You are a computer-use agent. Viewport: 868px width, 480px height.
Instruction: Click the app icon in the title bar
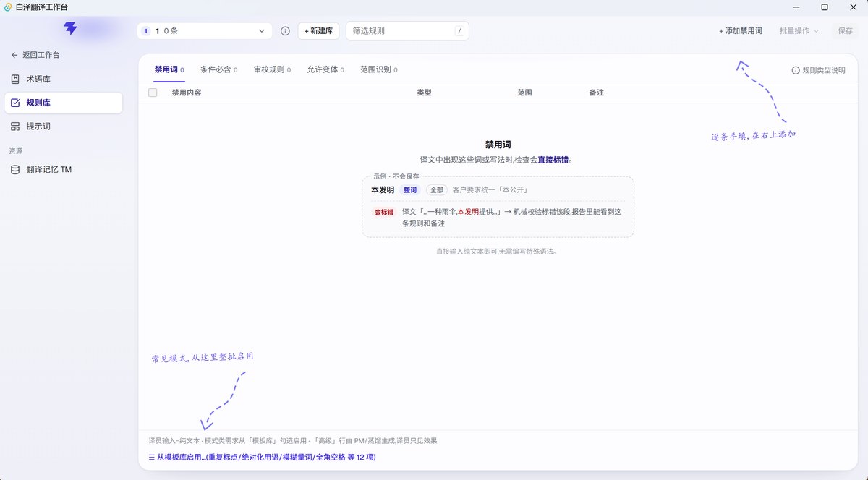pos(7,7)
